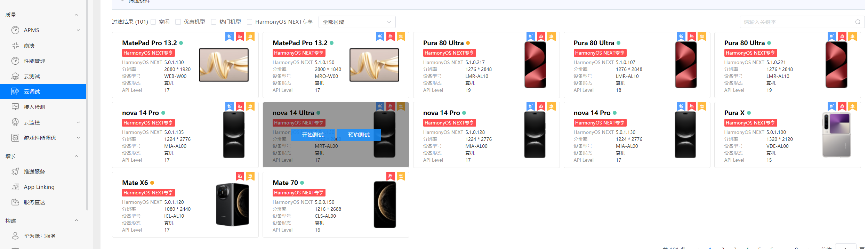
Task: Open the 华为账号服务 menu item
Action: coord(43,236)
